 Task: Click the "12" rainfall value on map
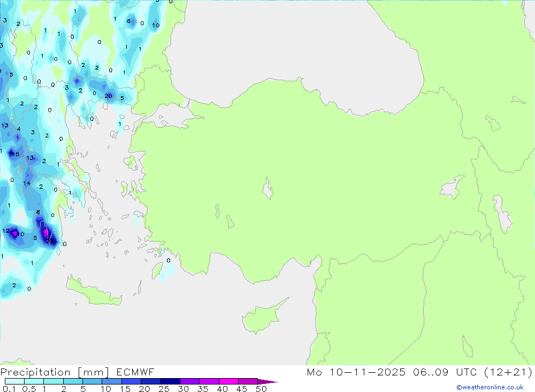pyautogui.click(x=6, y=230)
